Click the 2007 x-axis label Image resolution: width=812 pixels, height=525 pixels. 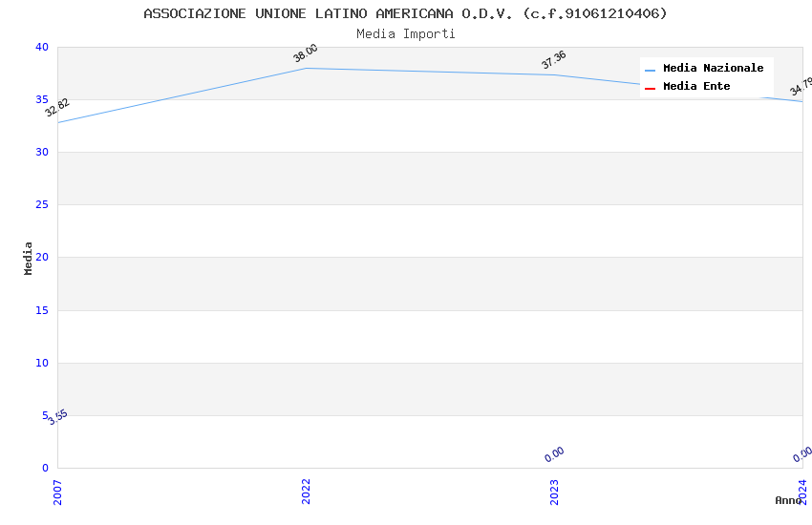click(57, 492)
